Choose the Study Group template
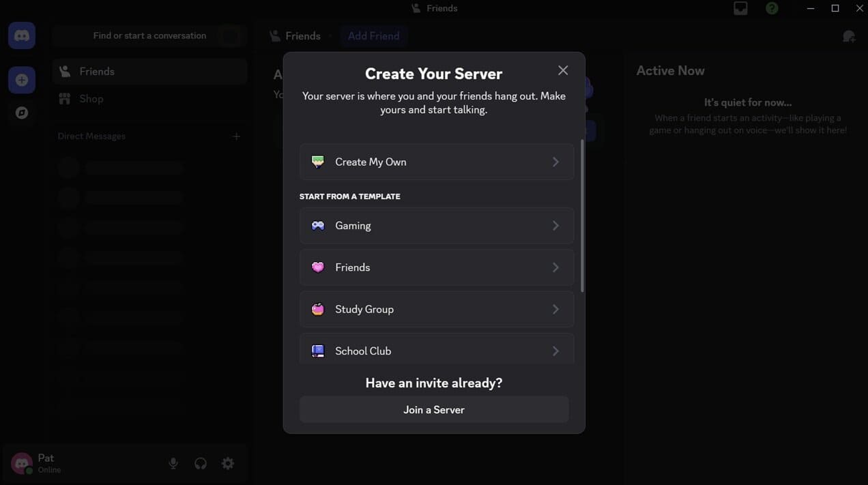868x485 pixels. click(436, 309)
